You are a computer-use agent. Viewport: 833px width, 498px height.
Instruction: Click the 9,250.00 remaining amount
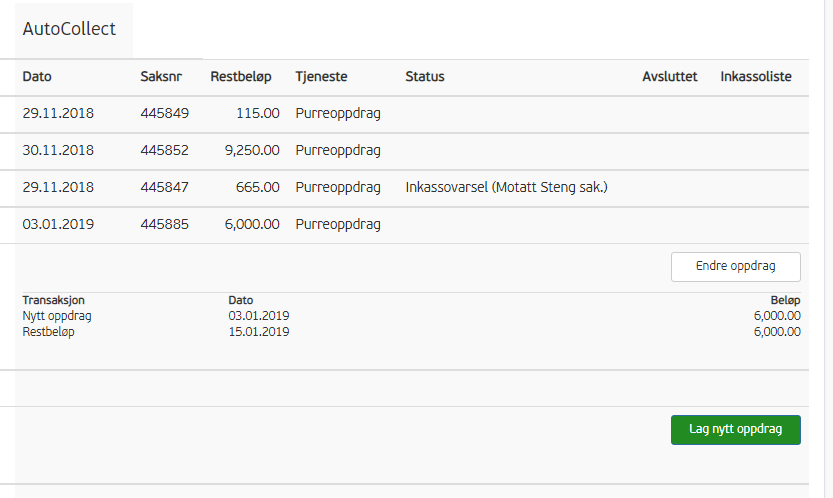[x=252, y=151]
